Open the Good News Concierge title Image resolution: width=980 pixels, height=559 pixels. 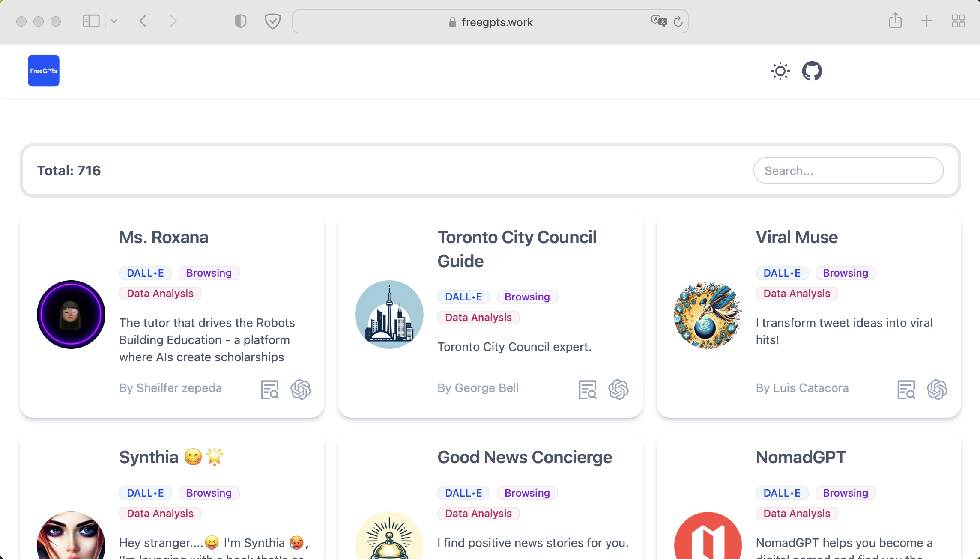tap(525, 457)
